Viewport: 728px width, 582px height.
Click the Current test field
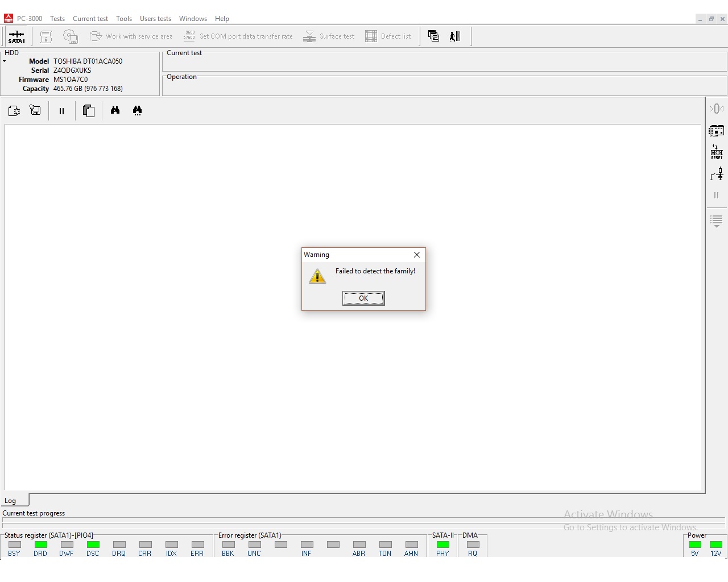click(x=444, y=62)
